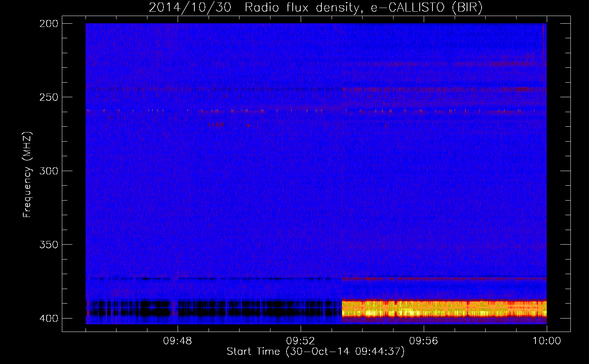Click the bright yellow emission band near 400 MHz
The image size is (589, 364).
pos(444,309)
